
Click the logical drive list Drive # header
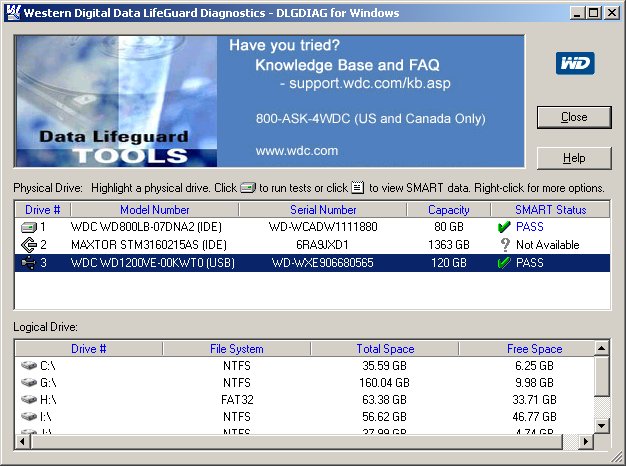point(89,349)
